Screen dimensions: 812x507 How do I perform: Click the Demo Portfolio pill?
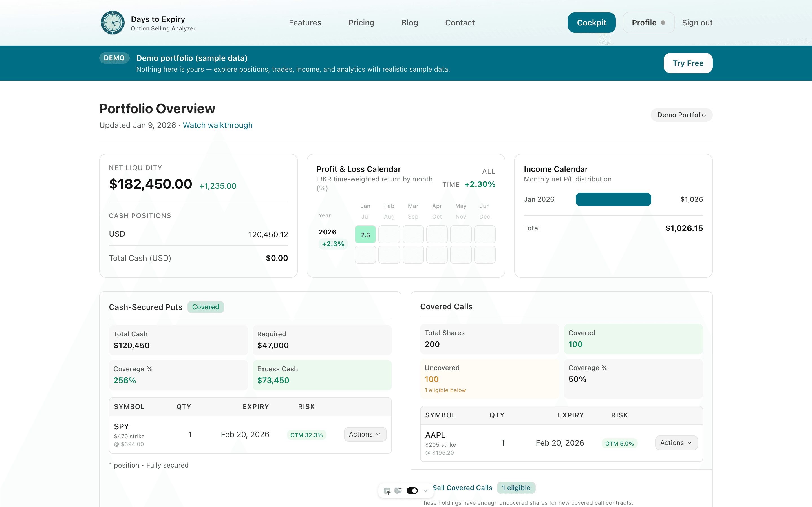tap(681, 115)
